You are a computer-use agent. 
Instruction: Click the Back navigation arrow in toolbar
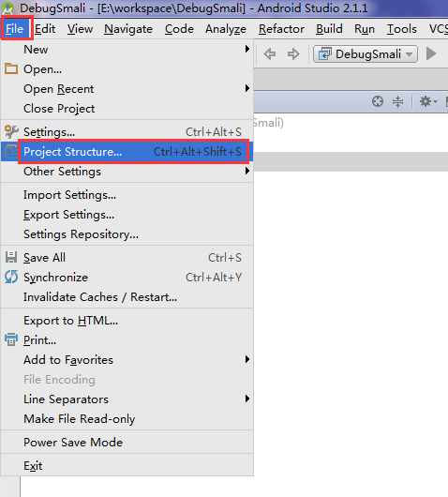pos(270,53)
